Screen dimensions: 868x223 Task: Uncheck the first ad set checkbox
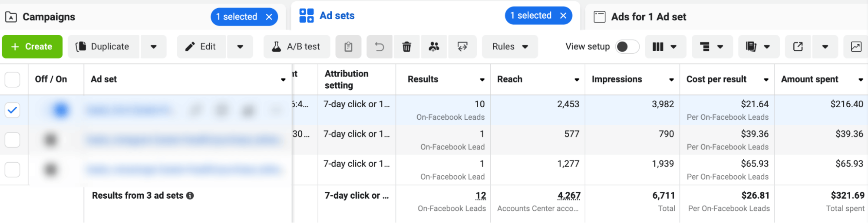13,110
